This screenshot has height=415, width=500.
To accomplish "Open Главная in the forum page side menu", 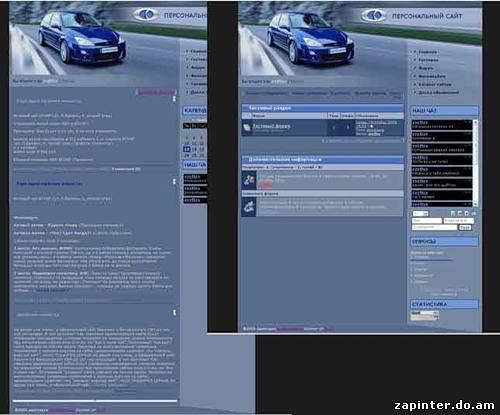I will pyautogui.click(x=427, y=52).
